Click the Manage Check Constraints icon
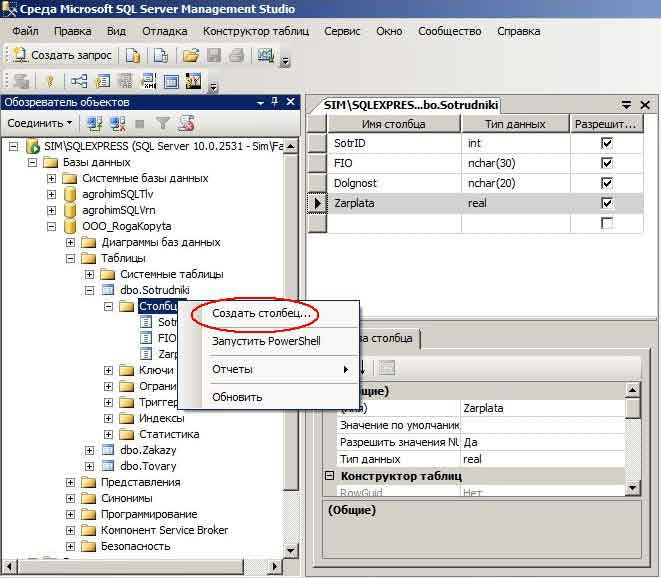Screen dimensions: 661x578 [171, 81]
